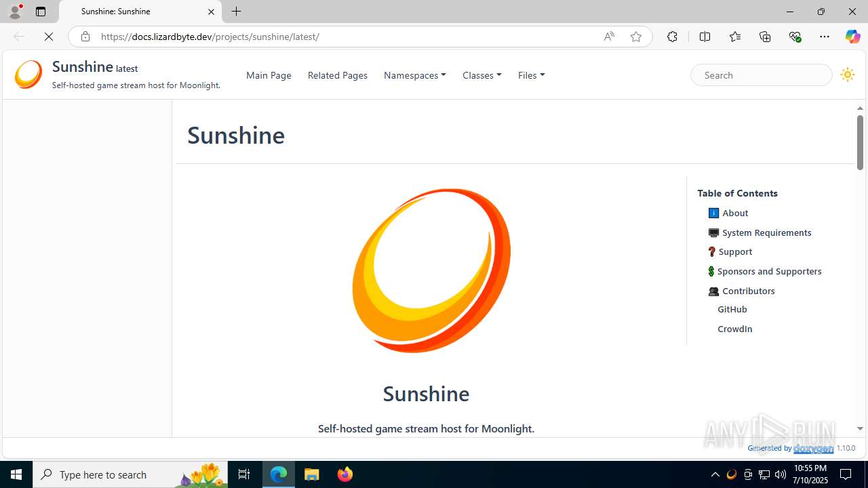Open the Main Page menu item

(269, 75)
